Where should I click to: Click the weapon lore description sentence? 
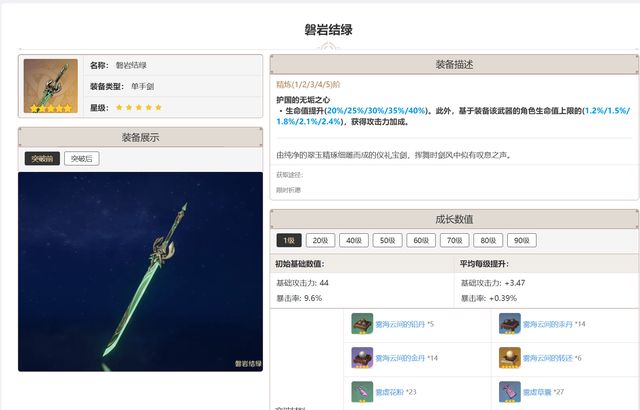pos(394,155)
